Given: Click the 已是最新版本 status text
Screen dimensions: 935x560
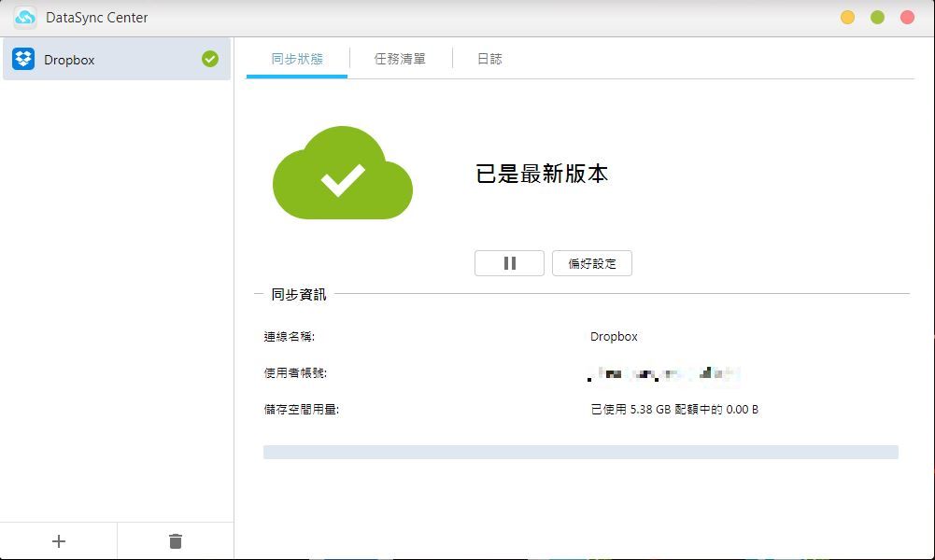Looking at the screenshot, I should click(x=542, y=174).
